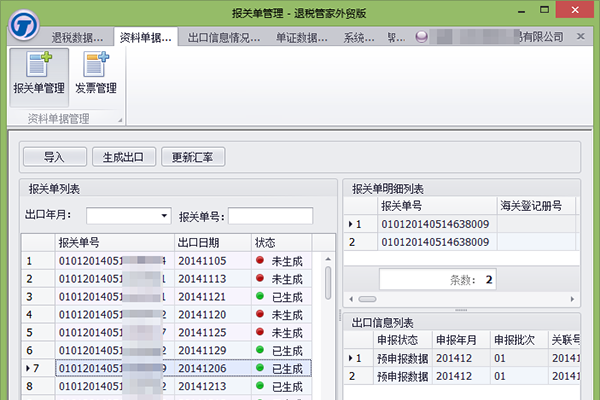600x400 pixels.
Task: Select row with date 20141206
Action: point(166,368)
